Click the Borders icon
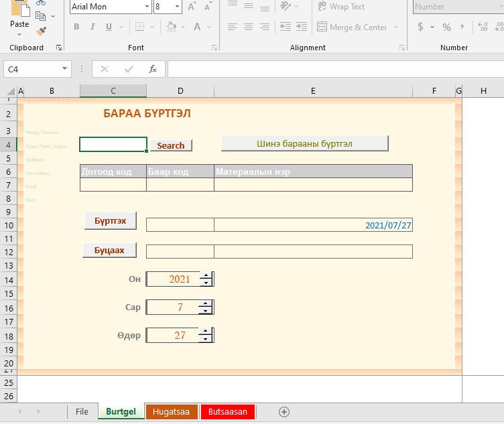This screenshot has height=424, width=504. (139, 27)
